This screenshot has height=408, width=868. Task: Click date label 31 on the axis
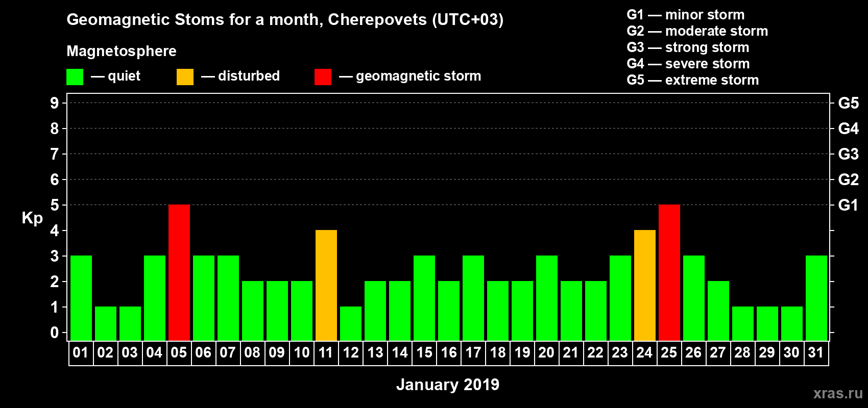point(816,352)
